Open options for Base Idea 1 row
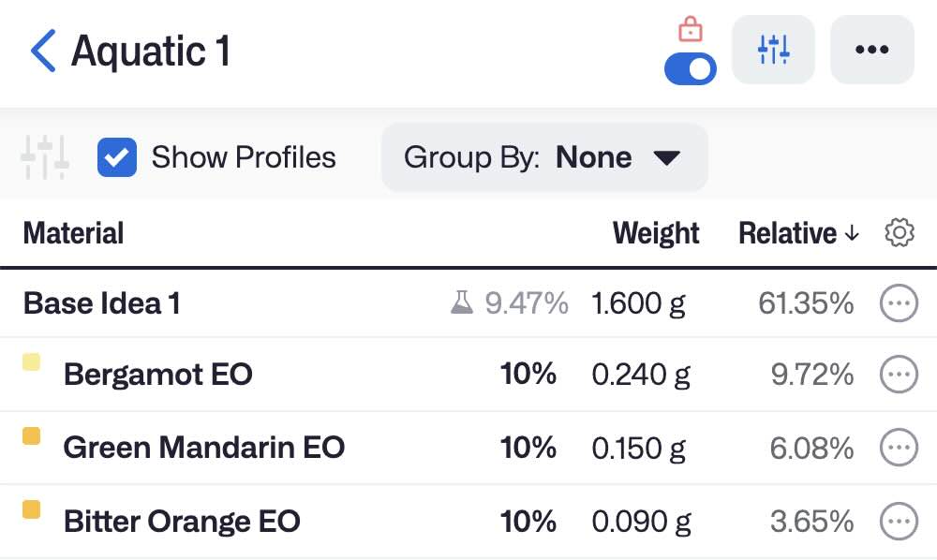Image resolution: width=937 pixels, height=560 pixels. 899,303
